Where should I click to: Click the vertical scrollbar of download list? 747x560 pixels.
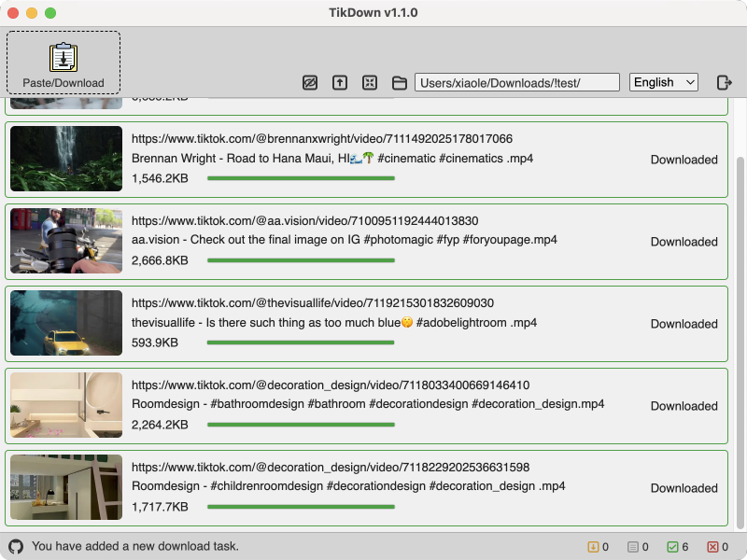[x=740, y=342]
